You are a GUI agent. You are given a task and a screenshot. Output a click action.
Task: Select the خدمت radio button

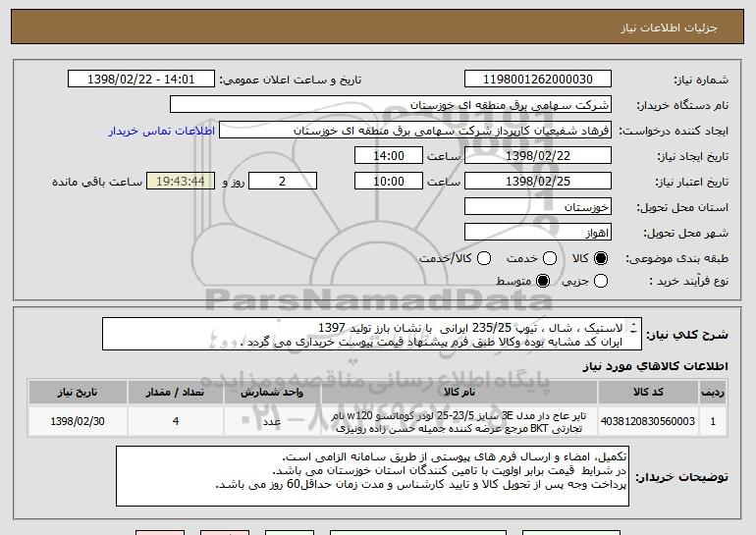(x=550, y=258)
